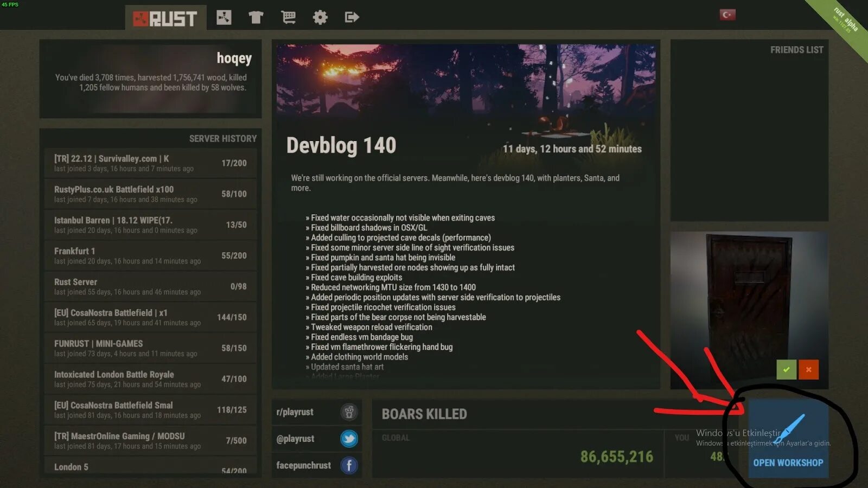Viewport: 868px width, 488px height.
Task: Open the inventory t-shirt icon
Action: [x=256, y=17]
